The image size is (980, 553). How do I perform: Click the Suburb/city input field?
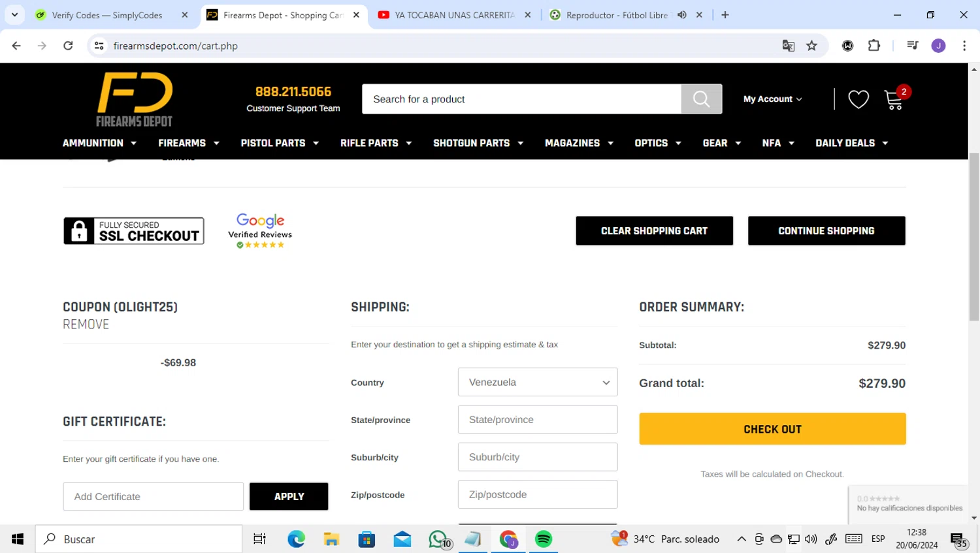[538, 457]
